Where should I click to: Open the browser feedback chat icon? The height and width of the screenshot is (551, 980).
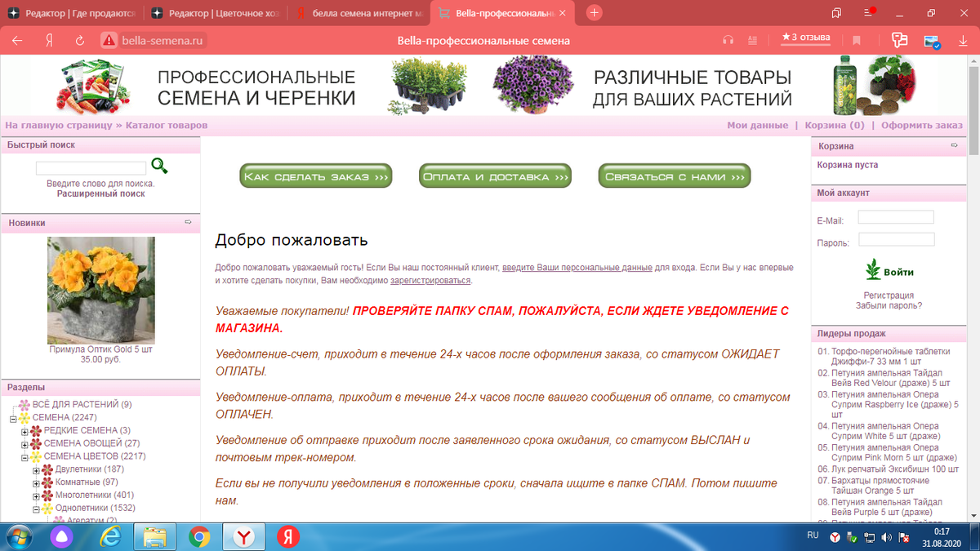click(x=900, y=40)
